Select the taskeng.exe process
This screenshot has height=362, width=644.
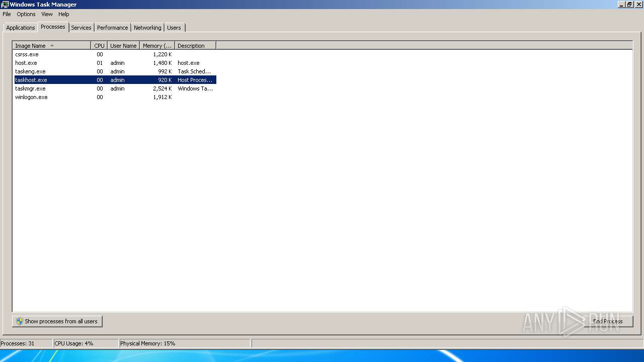tap(115, 71)
